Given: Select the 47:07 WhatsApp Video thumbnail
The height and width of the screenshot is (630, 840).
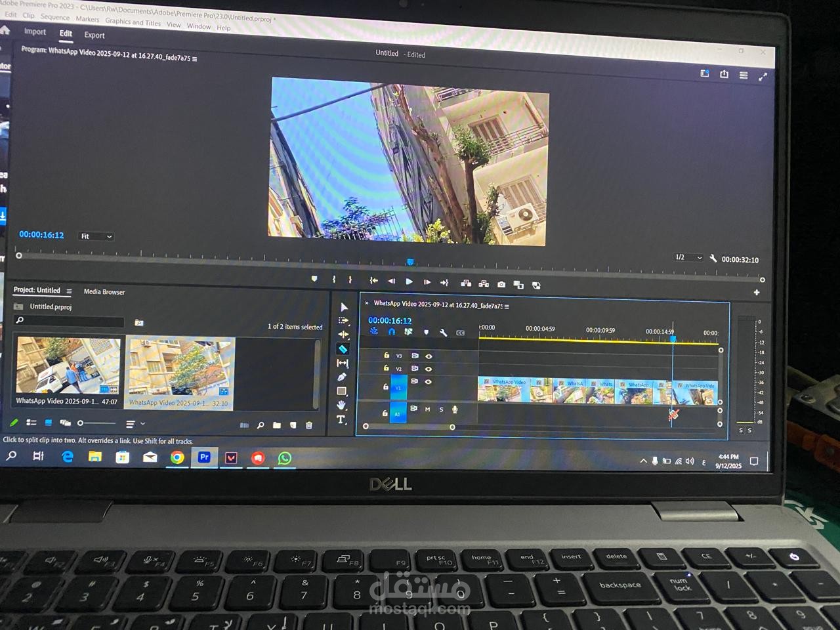Looking at the screenshot, I should [67, 366].
